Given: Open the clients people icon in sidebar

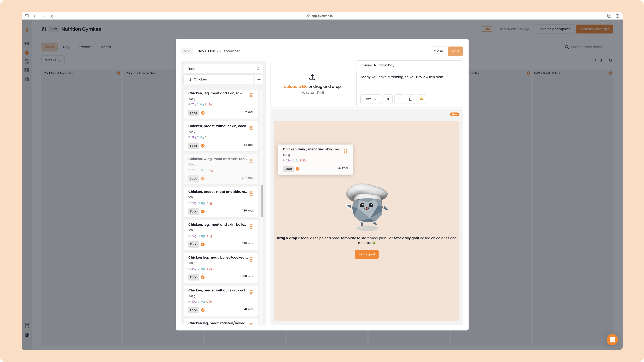Looking at the screenshot, I should (x=27, y=61).
